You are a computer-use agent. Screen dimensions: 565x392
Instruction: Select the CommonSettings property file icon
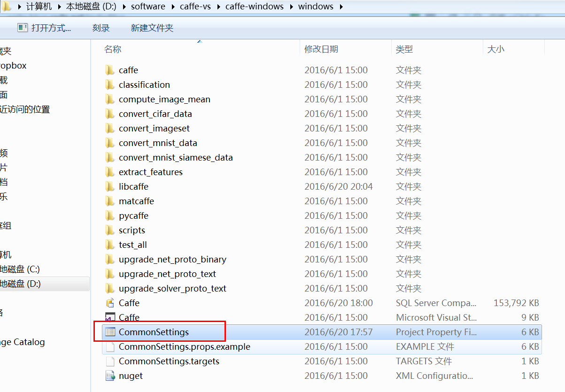[110, 332]
